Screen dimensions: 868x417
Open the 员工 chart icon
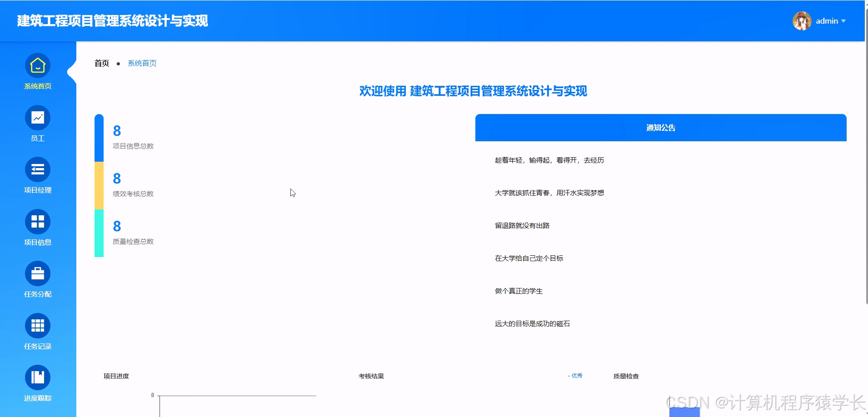click(38, 118)
